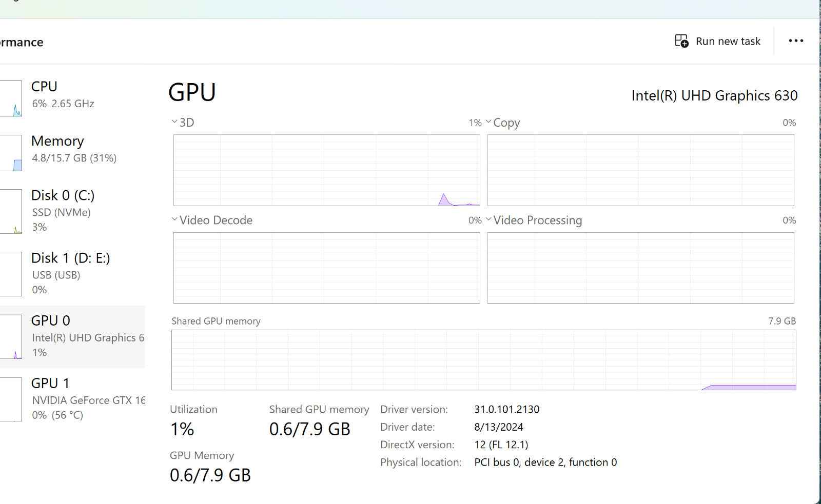821x504 pixels.
Task: Select the Memory usage mini graph
Action: click(x=11, y=153)
